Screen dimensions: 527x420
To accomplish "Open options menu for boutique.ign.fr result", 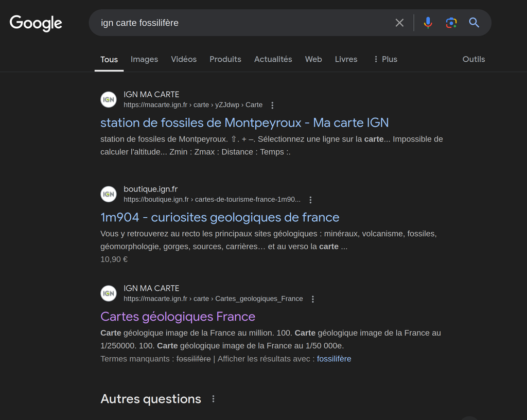I will pyautogui.click(x=310, y=200).
